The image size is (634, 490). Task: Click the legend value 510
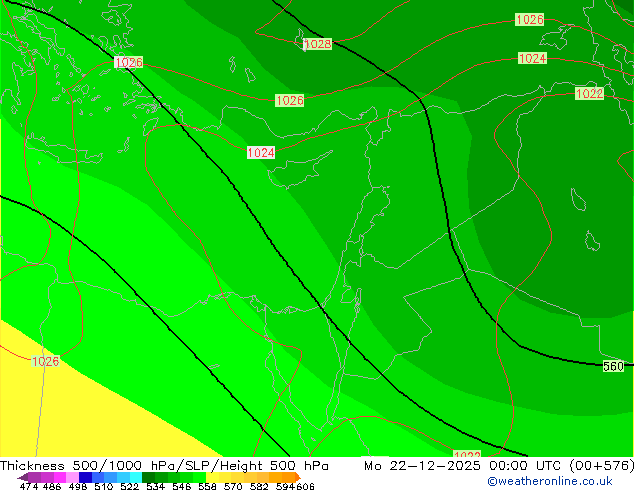click(104, 486)
